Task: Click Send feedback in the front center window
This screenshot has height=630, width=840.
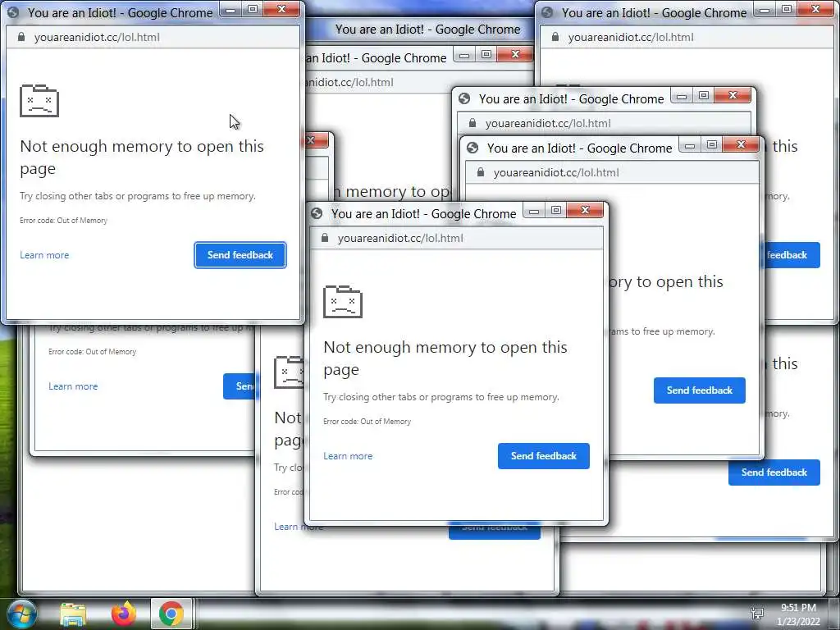Action: pyautogui.click(x=544, y=456)
